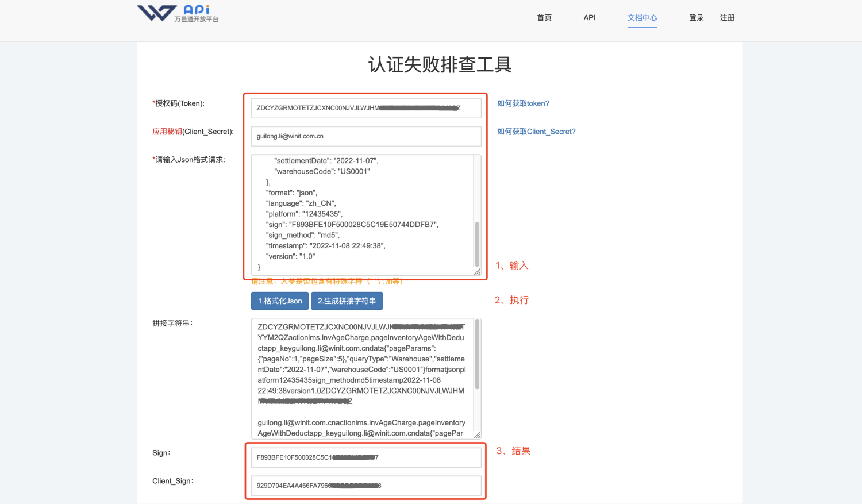The width and height of the screenshot is (862, 504).
Task: Select the Sign result field
Action: point(365,457)
